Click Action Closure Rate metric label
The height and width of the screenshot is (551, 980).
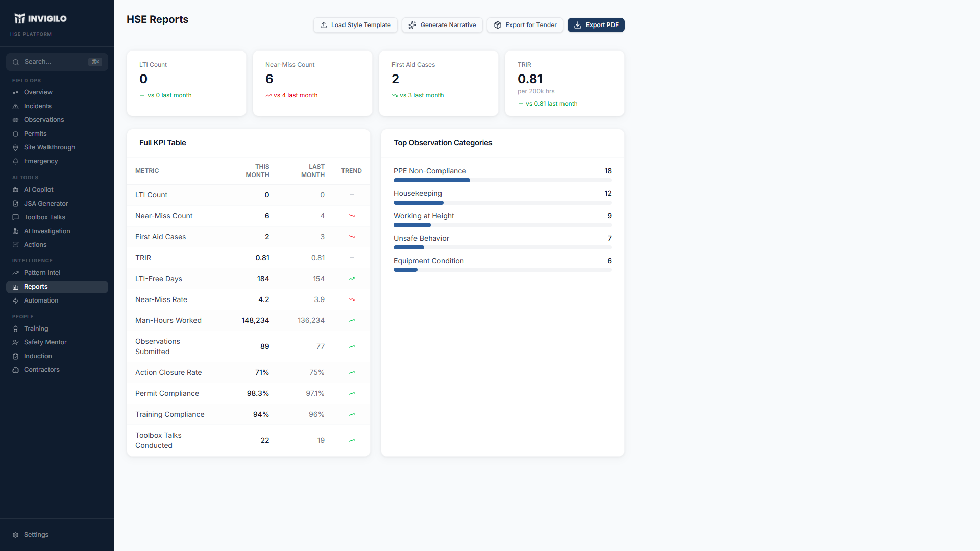point(168,372)
